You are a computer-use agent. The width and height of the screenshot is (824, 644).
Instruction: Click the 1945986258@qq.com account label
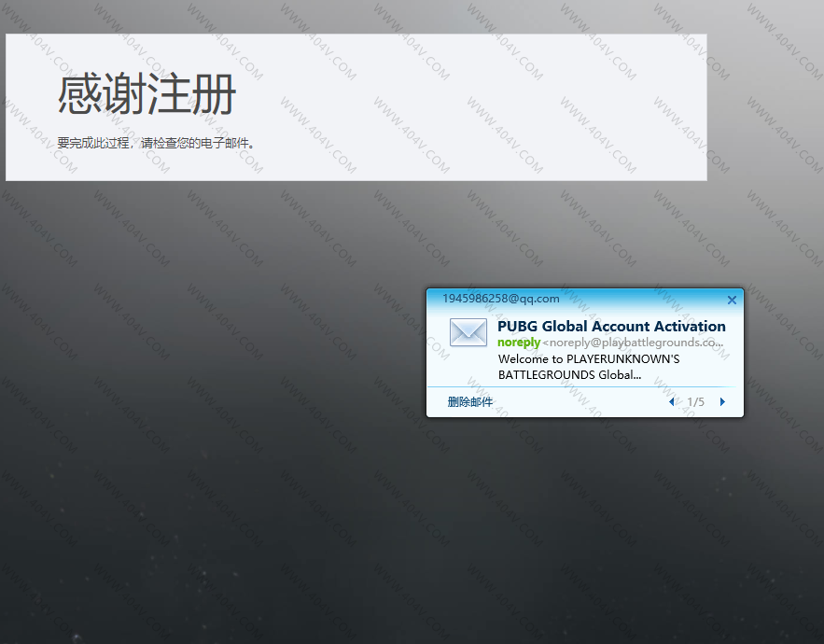[x=500, y=299]
